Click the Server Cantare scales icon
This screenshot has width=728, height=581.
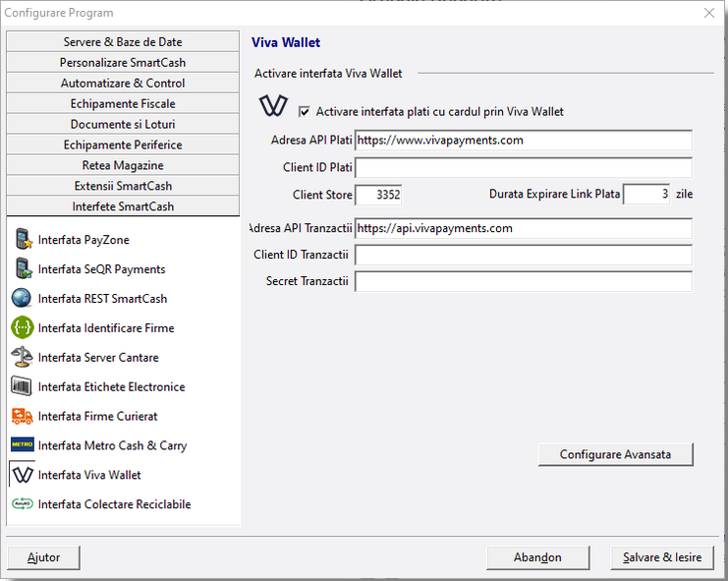pos(22,357)
